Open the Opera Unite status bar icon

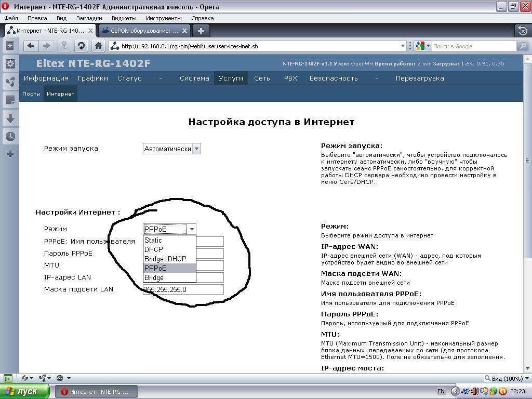(45, 378)
